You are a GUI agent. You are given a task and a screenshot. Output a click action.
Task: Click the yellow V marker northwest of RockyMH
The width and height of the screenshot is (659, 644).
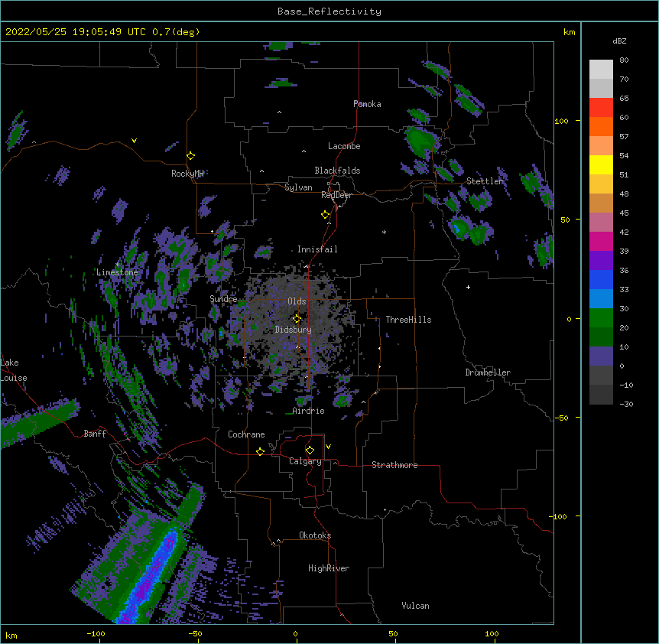[134, 141]
